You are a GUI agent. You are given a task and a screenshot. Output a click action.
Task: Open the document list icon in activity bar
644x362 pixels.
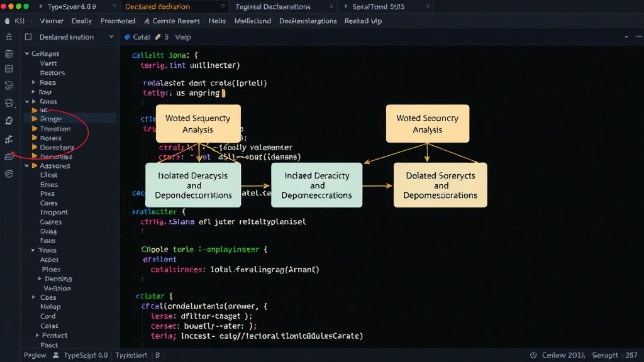pos(9,54)
